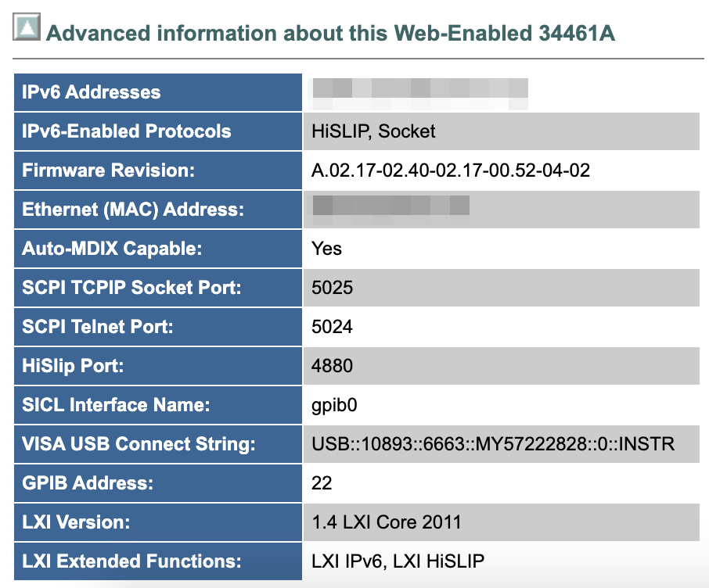The width and height of the screenshot is (709, 588).
Task: Click the Telnet port value 5024
Action: pyautogui.click(x=332, y=327)
